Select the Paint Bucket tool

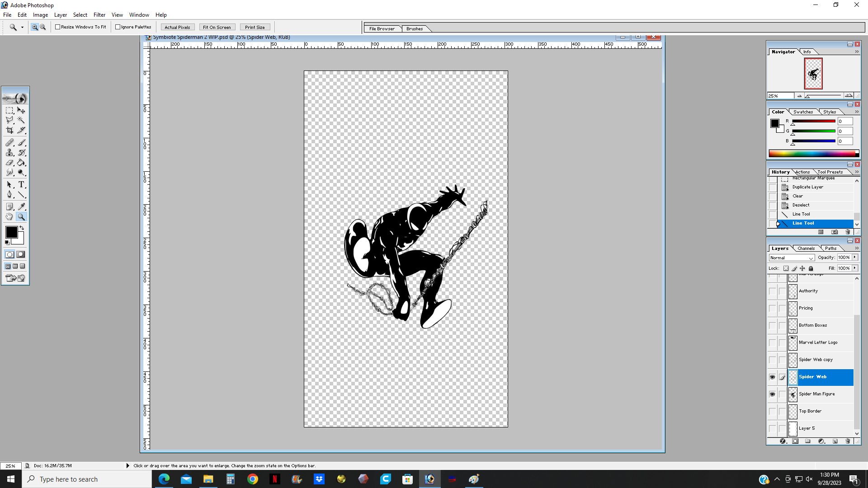pyautogui.click(x=21, y=163)
